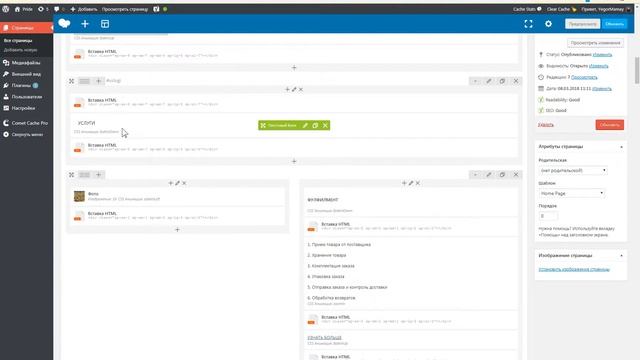Click the page vertical scrollbar
Viewport: 640px width, 360px height.
pos(636,70)
